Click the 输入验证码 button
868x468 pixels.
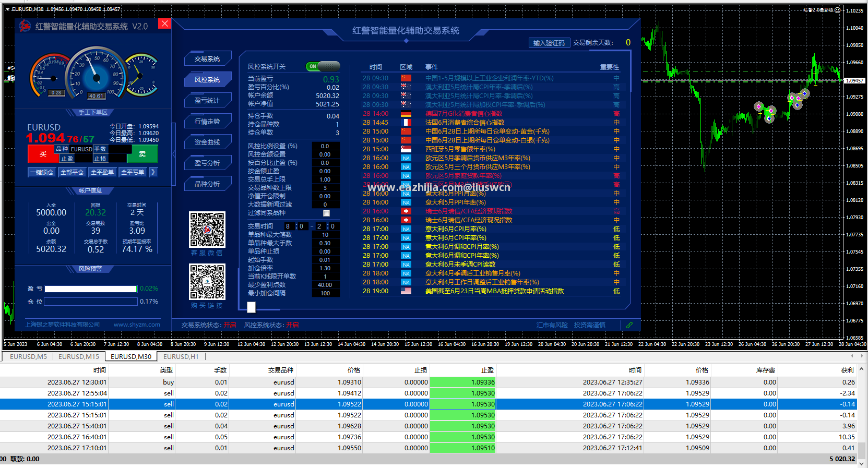(x=549, y=43)
